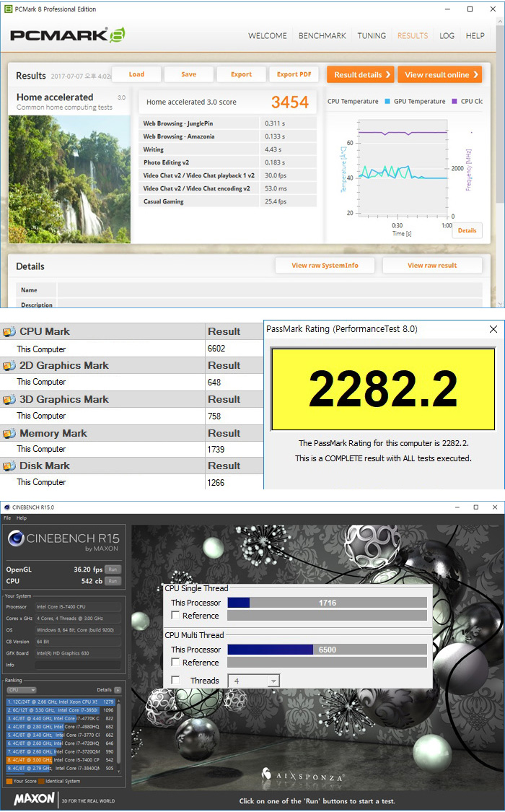This screenshot has width=505, height=812.
Task: Click the Export PDF button
Action: [294, 74]
